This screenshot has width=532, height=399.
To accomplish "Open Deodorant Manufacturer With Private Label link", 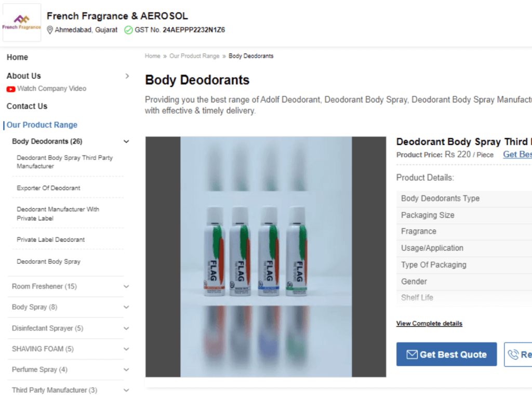I will click(x=58, y=214).
